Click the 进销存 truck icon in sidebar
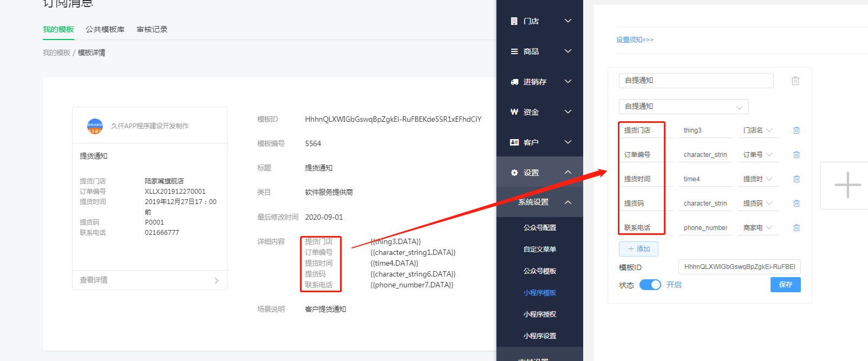868x361 pixels. point(514,82)
